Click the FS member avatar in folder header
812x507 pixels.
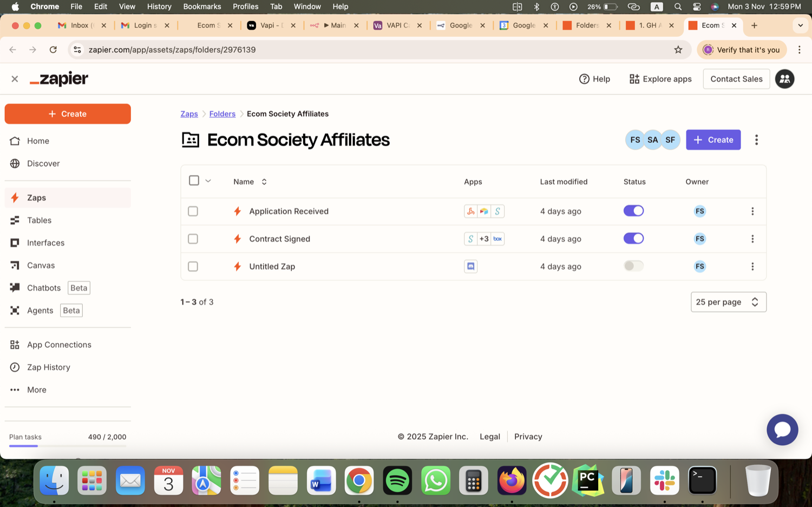click(635, 140)
